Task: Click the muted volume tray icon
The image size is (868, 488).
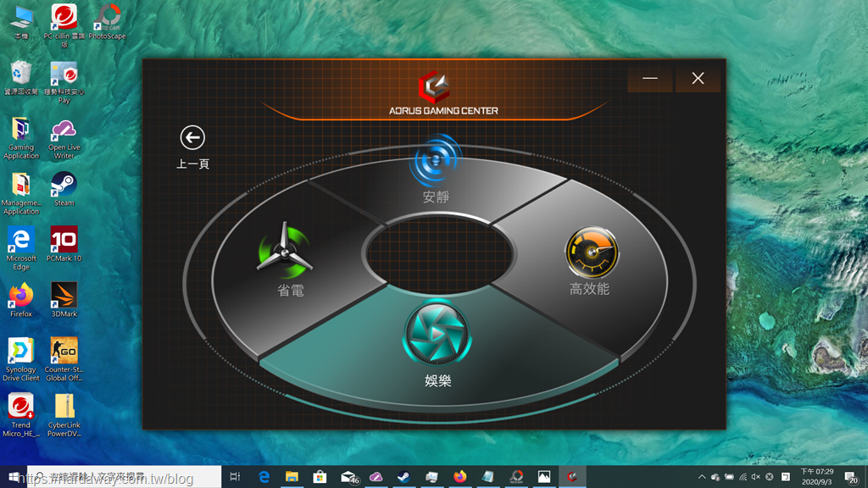Action: [x=755, y=477]
